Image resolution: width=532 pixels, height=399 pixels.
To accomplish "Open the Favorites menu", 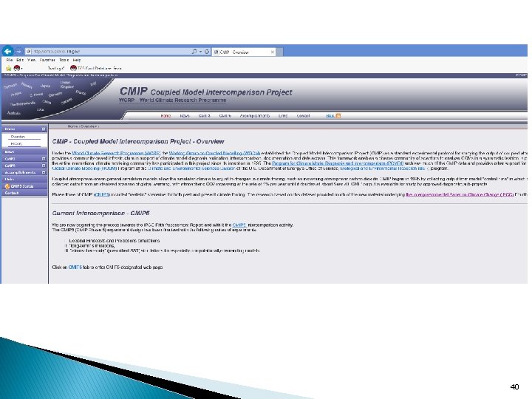I will [47, 60].
